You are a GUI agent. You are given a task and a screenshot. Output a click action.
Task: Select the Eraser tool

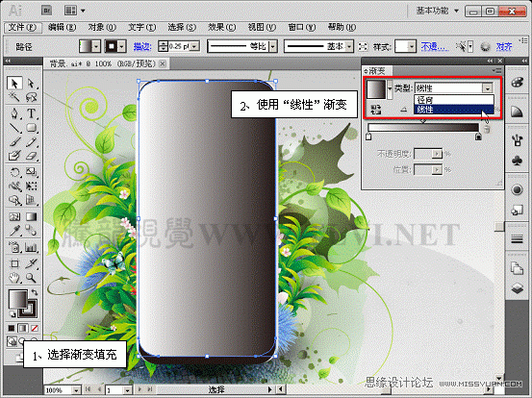click(31, 156)
